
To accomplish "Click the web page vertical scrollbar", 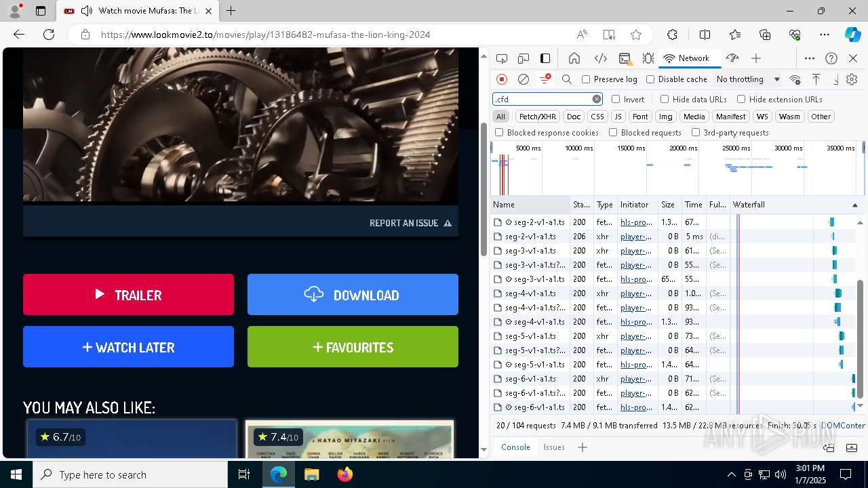I will 484,190.
